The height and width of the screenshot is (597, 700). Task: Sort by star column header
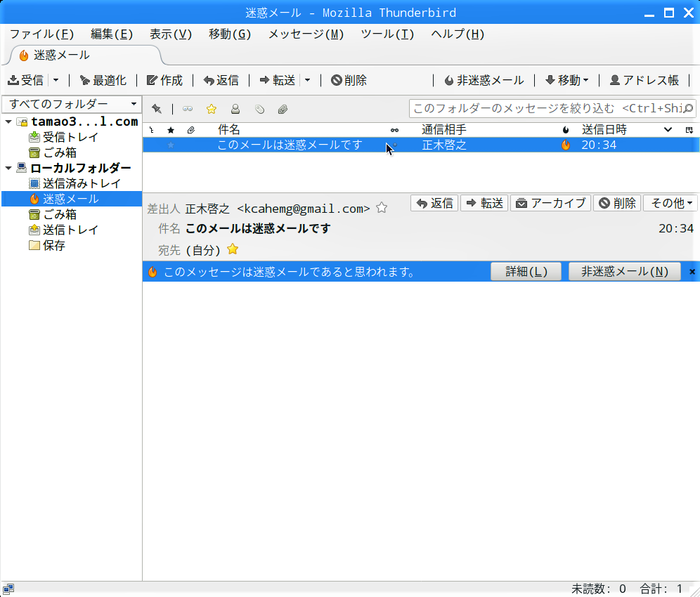click(x=171, y=130)
